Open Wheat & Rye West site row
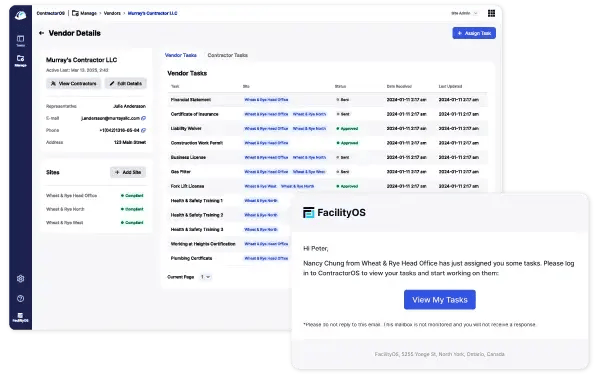Image resolution: width=600 pixels, height=376 pixels. point(95,223)
